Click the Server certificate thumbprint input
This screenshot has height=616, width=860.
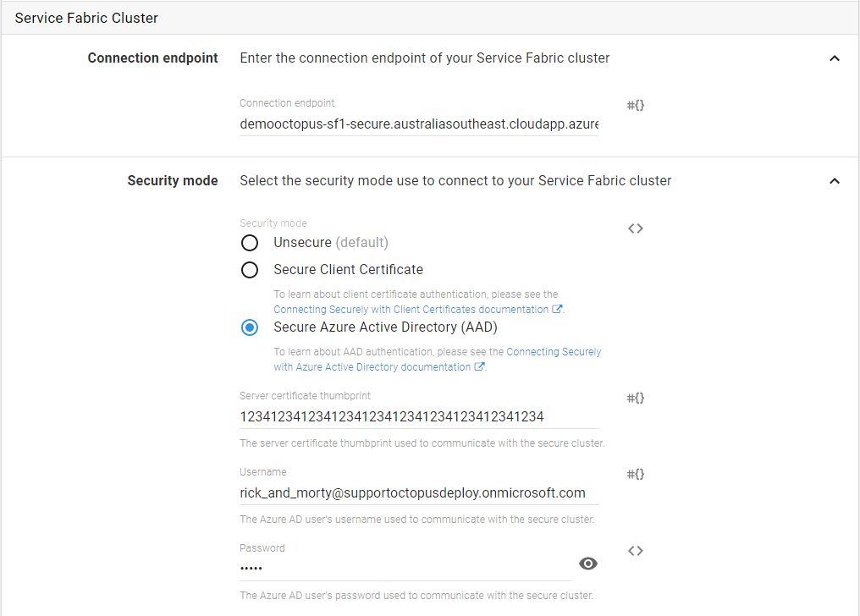click(418, 416)
